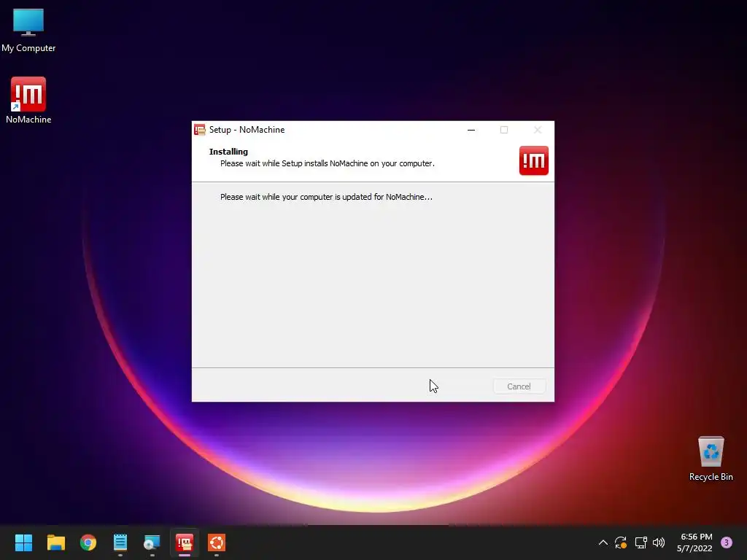The height and width of the screenshot is (560, 747).
Task: Open the Notepad taskbar icon
Action: (x=120, y=542)
